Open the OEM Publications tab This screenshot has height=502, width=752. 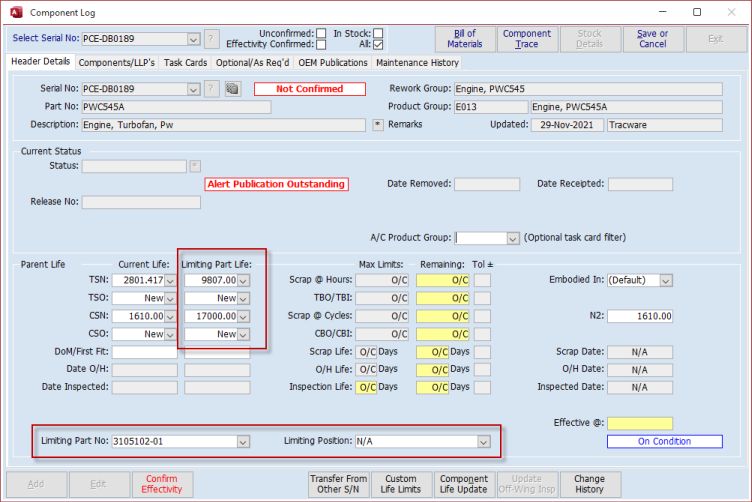pos(333,63)
